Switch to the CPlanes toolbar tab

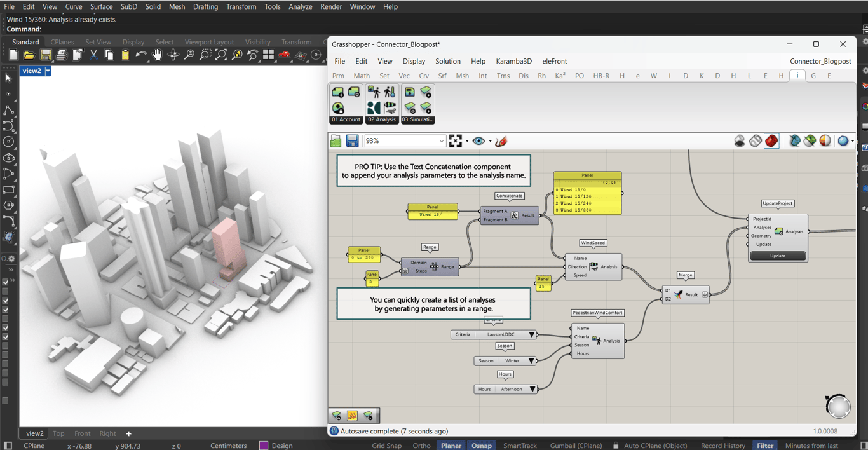62,42
